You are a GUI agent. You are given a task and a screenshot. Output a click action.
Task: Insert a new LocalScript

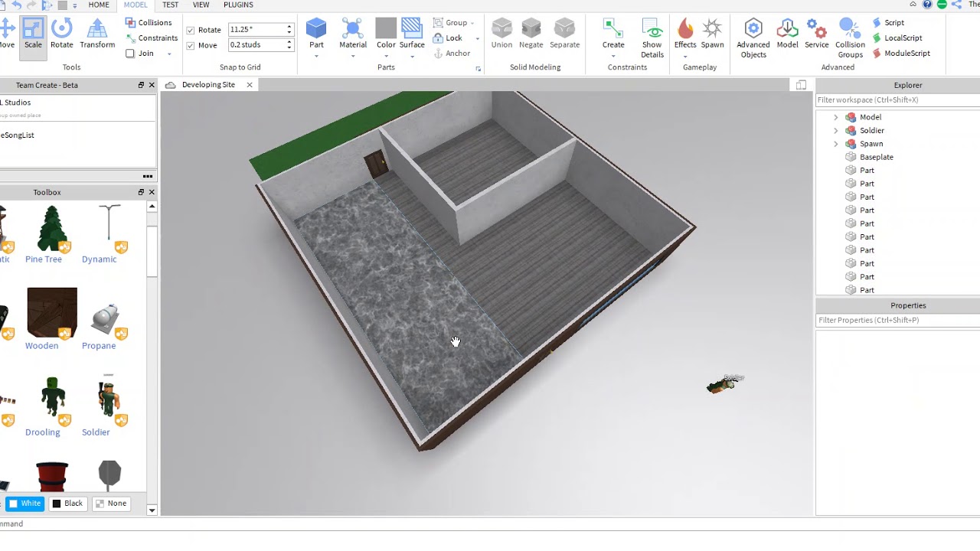(x=897, y=38)
